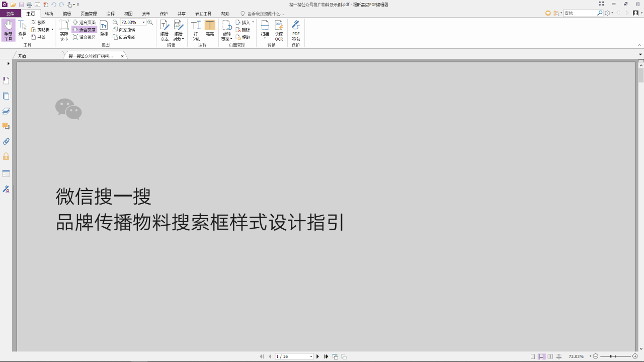Open the Pages thumbnail panel icon
The image size is (644, 362).
(x=6, y=96)
